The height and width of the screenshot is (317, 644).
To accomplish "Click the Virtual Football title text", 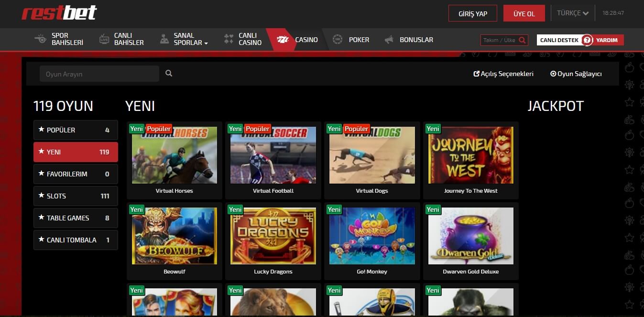I will point(273,191).
